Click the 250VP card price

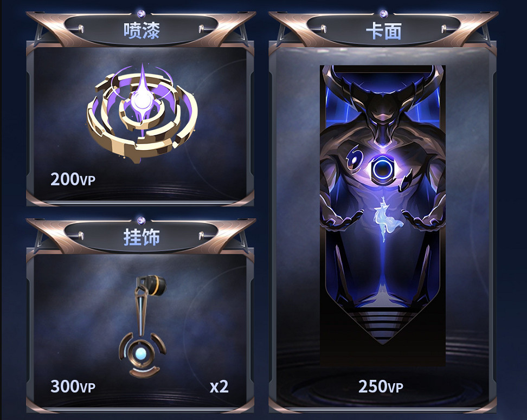point(381,386)
